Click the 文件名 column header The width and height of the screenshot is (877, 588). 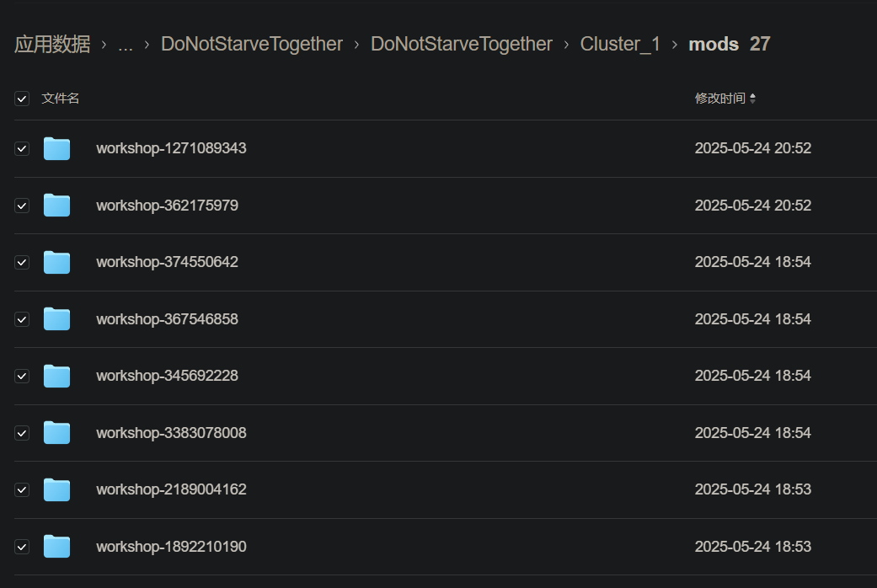tap(61, 99)
